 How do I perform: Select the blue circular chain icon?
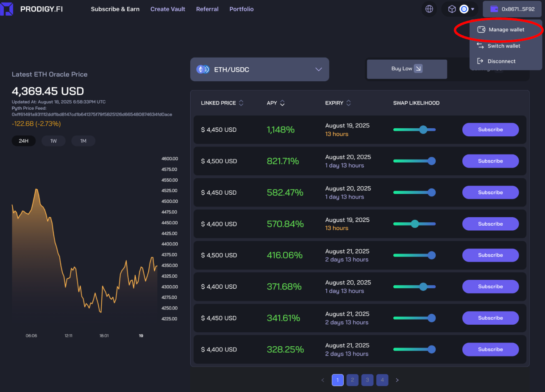[464, 9]
